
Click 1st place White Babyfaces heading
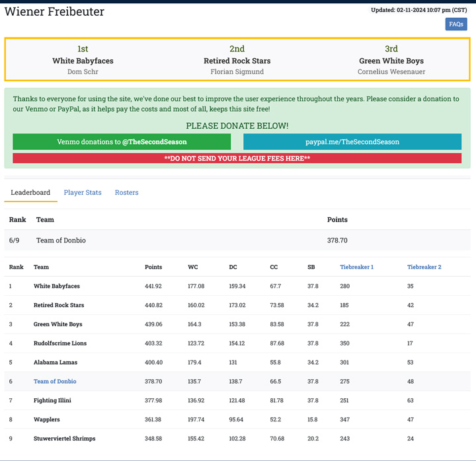click(x=83, y=61)
